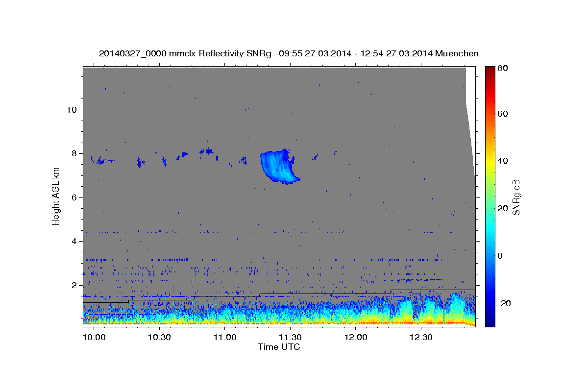
Task: Click the 'Time UTC' x-axis label
Action: tap(279, 347)
